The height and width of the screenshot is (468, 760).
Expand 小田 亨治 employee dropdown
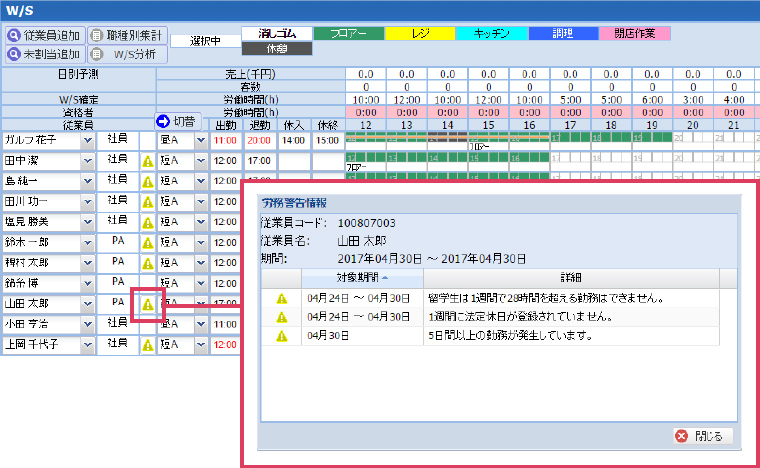pyautogui.click(x=87, y=325)
